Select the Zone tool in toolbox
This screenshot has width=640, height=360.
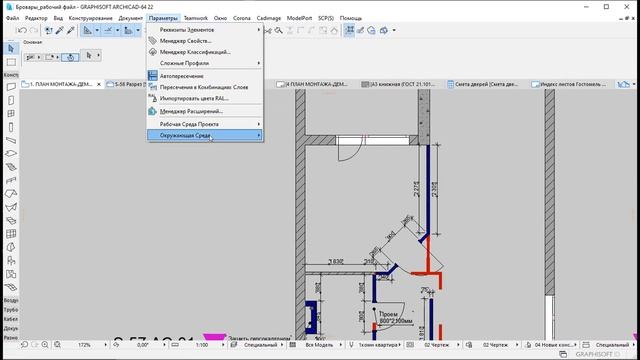pyautogui.click(x=11, y=274)
